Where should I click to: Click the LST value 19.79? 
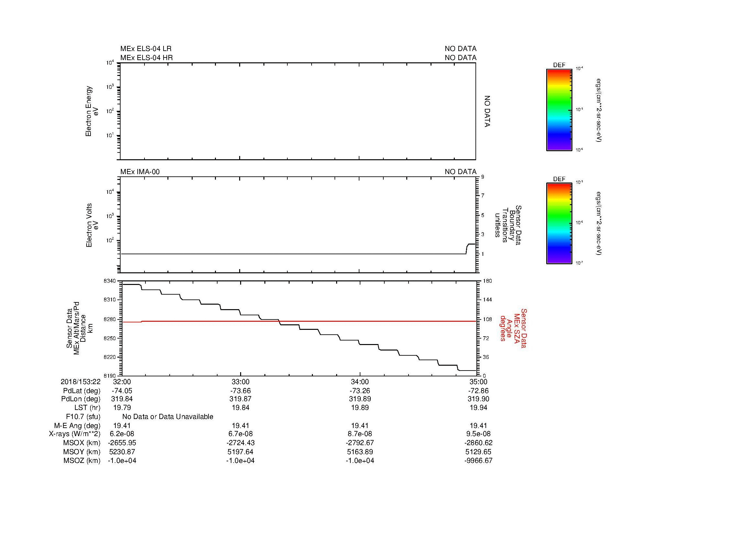(122, 408)
